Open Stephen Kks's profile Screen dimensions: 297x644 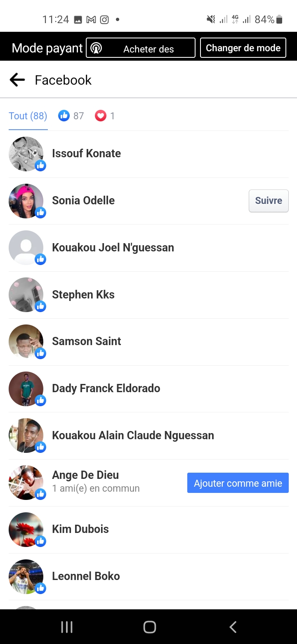[x=83, y=295]
